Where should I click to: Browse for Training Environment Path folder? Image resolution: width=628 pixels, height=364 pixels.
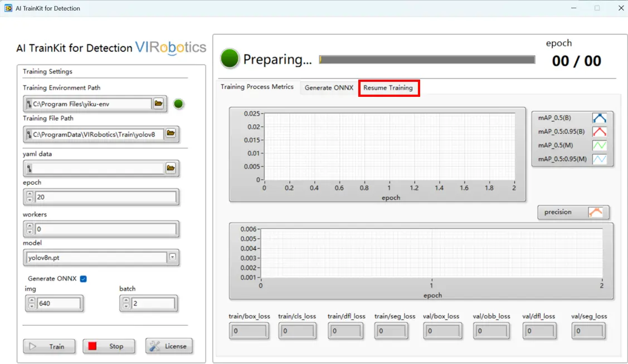pyautogui.click(x=159, y=104)
